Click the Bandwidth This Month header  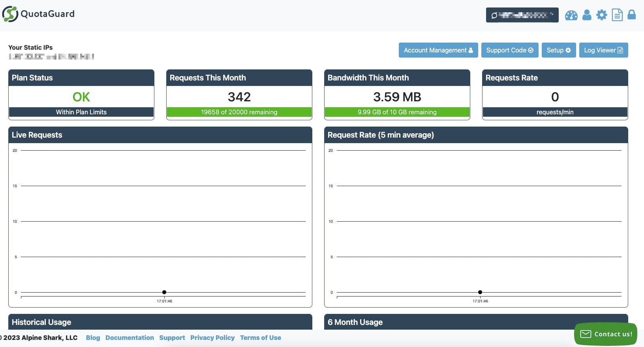coord(397,78)
